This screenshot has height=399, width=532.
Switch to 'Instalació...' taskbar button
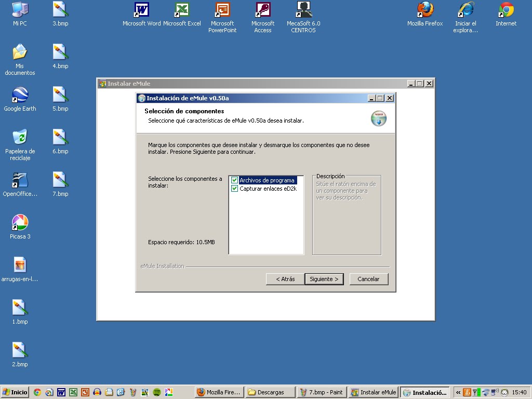tap(425, 392)
